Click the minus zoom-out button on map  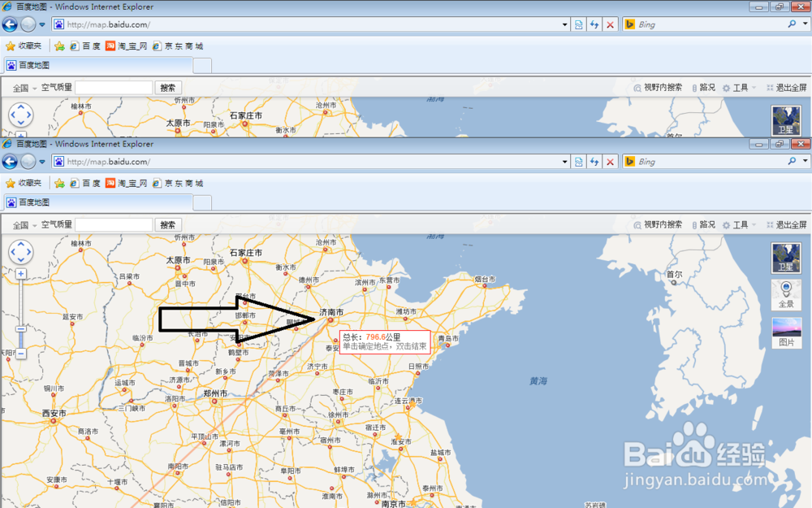(21, 354)
